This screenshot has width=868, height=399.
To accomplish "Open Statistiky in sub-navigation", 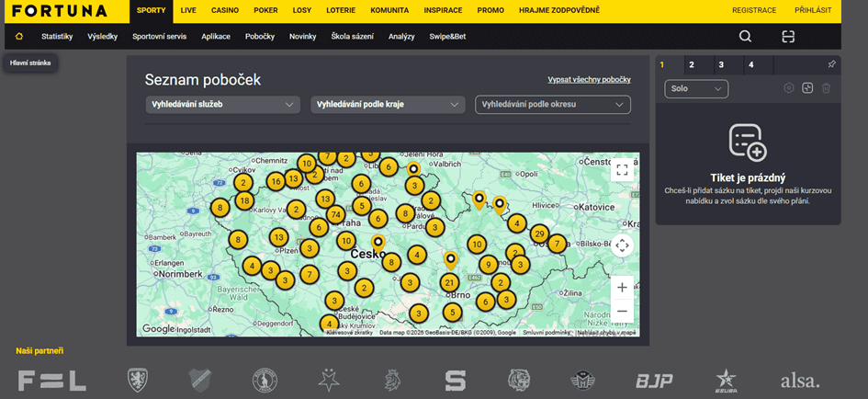I will click(x=57, y=37).
